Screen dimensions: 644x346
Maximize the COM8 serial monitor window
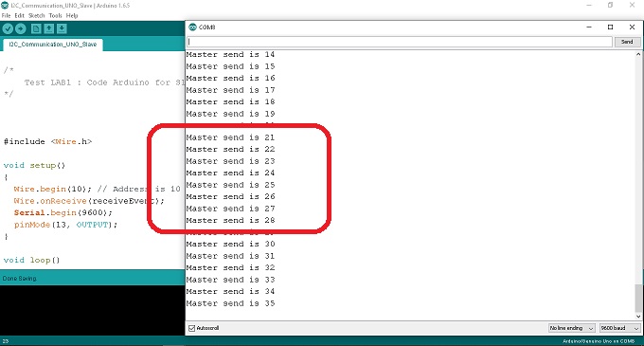(x=610, y=27)
